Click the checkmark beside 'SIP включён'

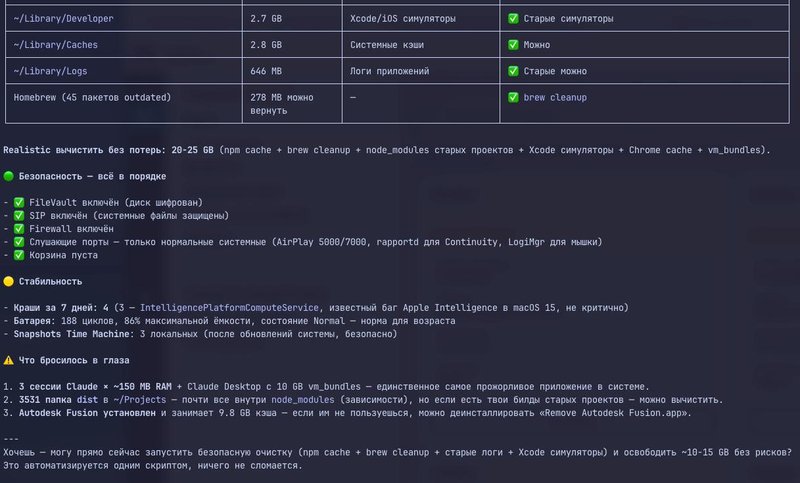click(19, 216)
